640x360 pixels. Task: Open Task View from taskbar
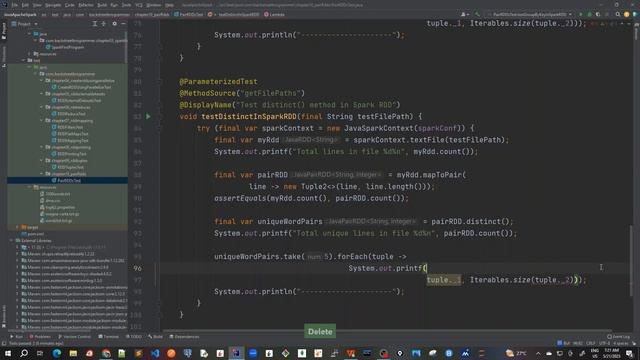(40, 353)
